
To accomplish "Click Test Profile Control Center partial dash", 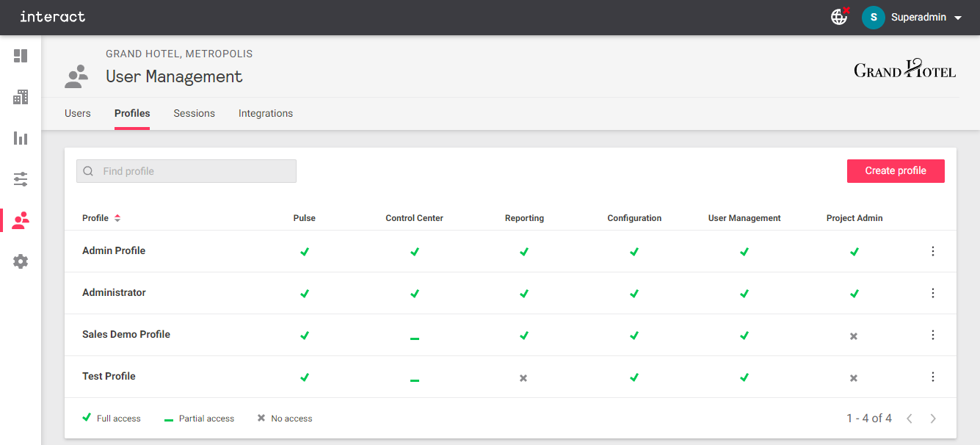I will (x=415, y=380).
